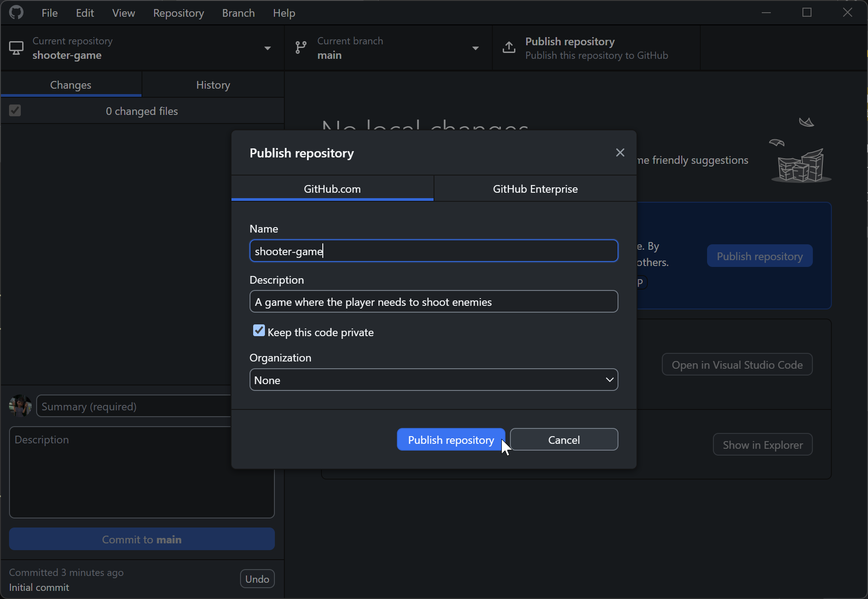This screenshot has width=868, height=599.
Task: Click the Commit to main button
Action: 142,539
